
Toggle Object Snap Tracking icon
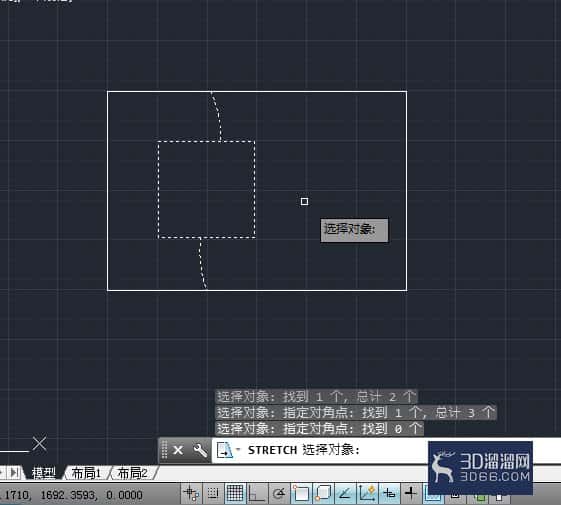pos(345,494)
